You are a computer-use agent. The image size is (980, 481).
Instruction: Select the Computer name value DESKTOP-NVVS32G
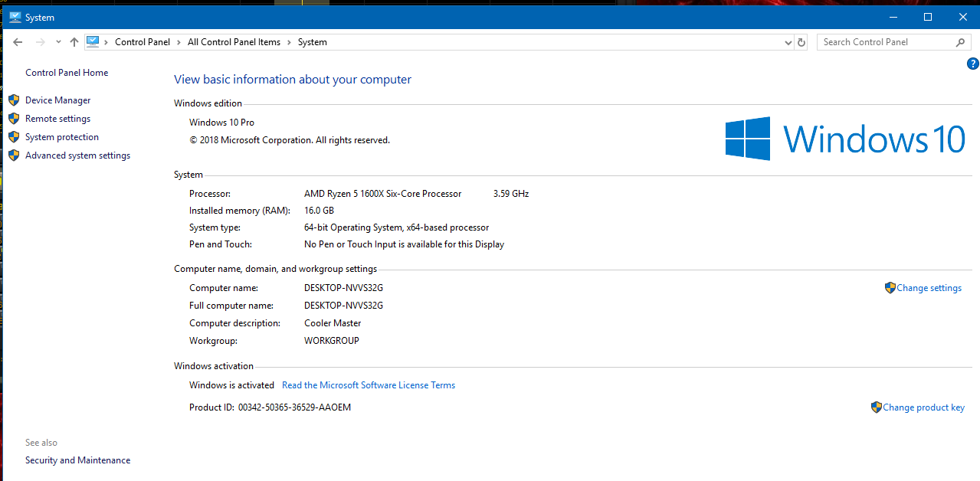tap(343, 288)
